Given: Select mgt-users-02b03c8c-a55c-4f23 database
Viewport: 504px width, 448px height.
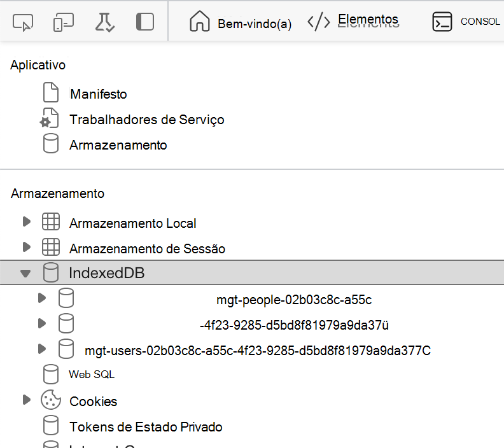Looking at the screenshot, I should pyautogui.click(x=258, y=351).
